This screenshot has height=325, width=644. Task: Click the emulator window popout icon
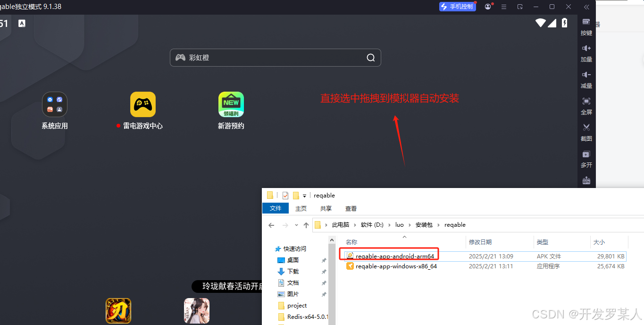click(520, 7)
